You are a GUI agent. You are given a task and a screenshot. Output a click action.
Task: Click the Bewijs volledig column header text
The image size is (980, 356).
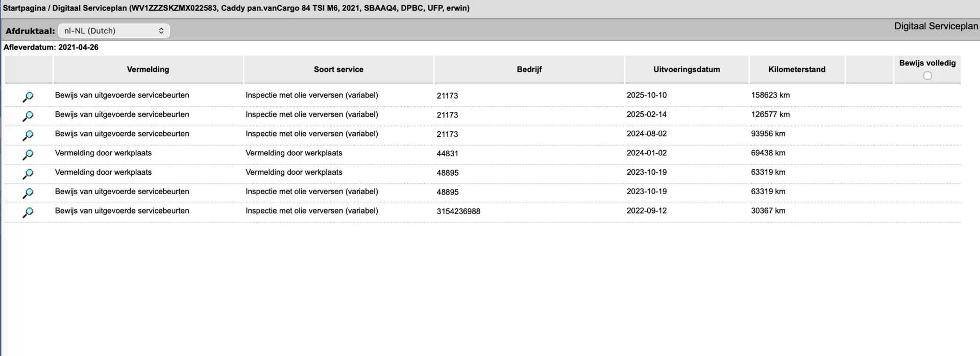tap(927, 63)
